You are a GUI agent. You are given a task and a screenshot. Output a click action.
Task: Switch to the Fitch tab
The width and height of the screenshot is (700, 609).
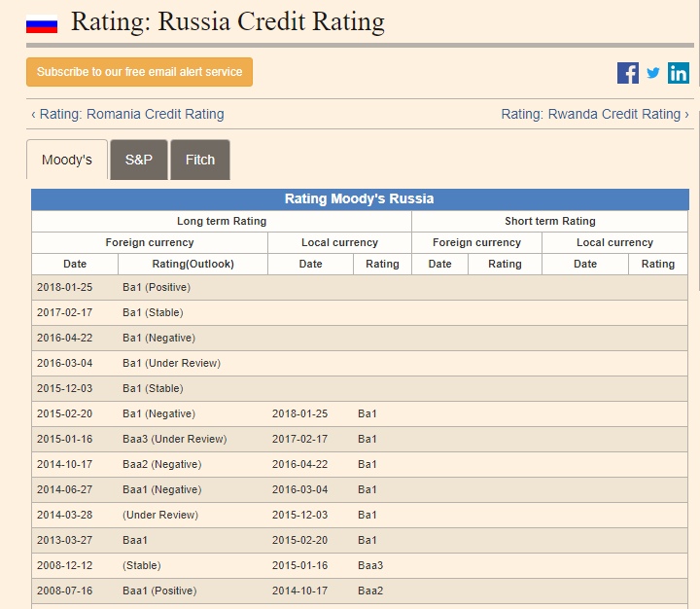coord(200,160)
